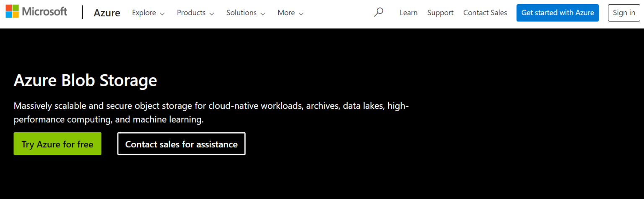Image resolution: width=644 pixels, height=199 pixels.
Task: Open the Explore menu label
Action: click(144, 13)
